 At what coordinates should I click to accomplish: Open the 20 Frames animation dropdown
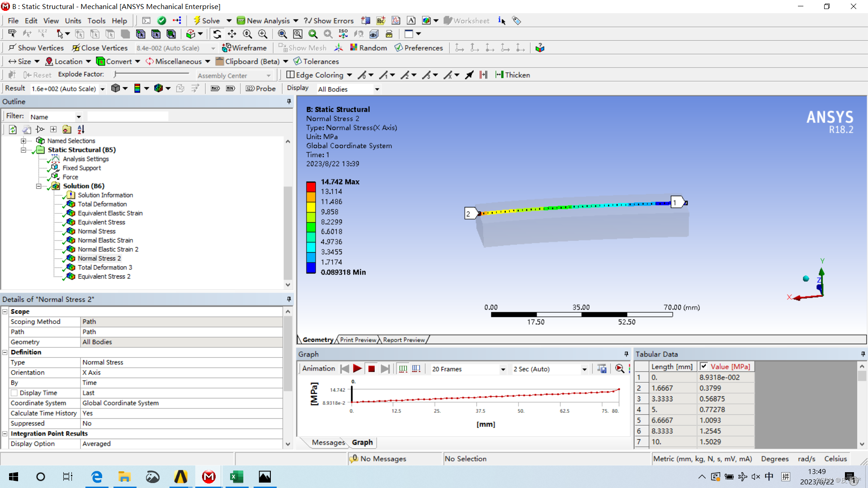[468, 369]
